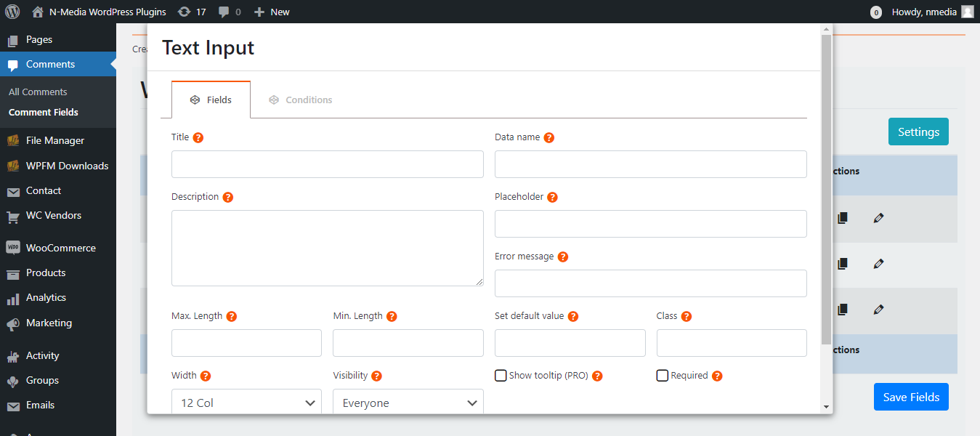Click the third row's pencil edit icon
The height and width of the screenshot is (436, 980).
[x=879, y=310]
